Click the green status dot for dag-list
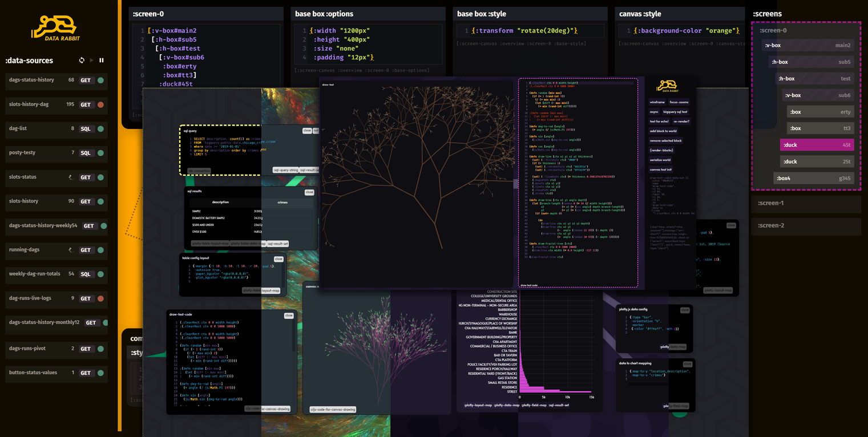 pyautogui.click(x=101, y=129)
